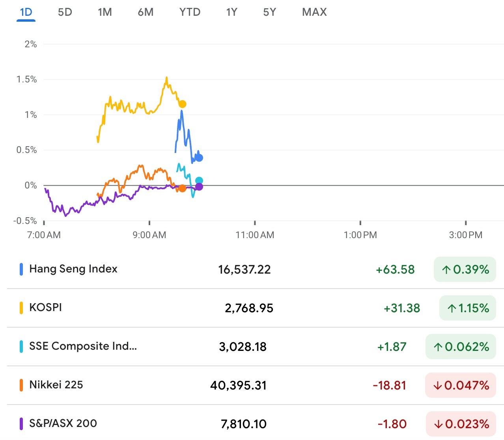Click the -18.81 point change value

coord(389,386)
